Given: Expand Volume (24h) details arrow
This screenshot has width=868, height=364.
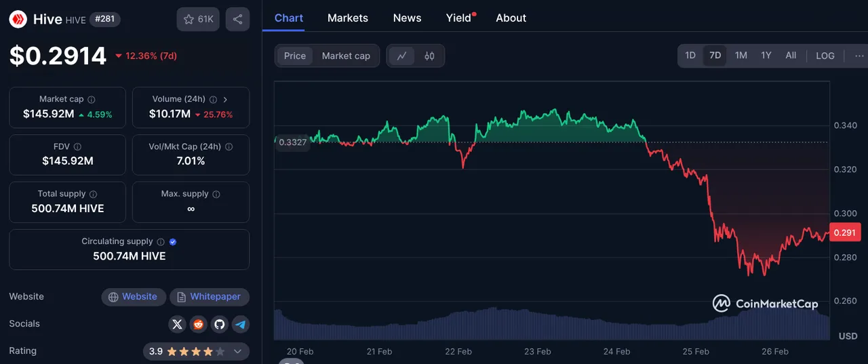Looking at the screenshot, I should [x=225, y=100].
